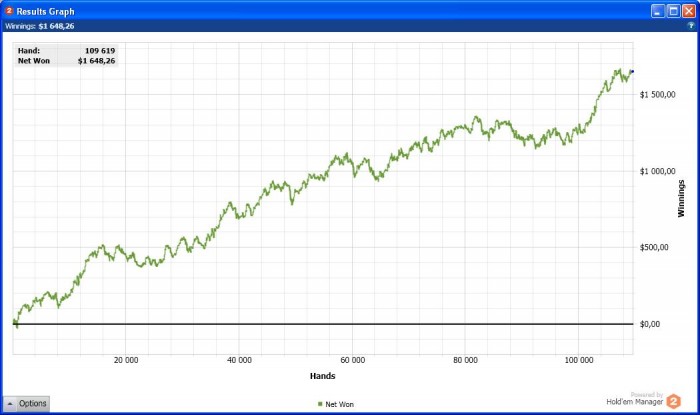
Task: Open the Options panel button
Action: [x=26, y=403]
